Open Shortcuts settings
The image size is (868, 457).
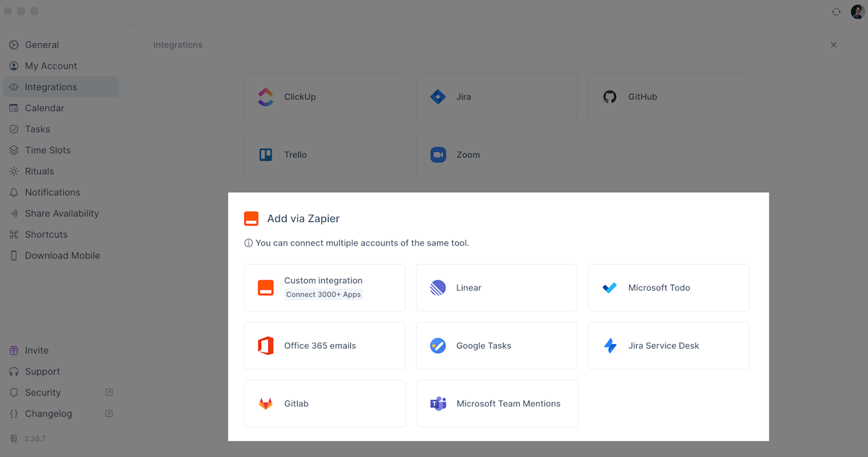coord(61,234)
